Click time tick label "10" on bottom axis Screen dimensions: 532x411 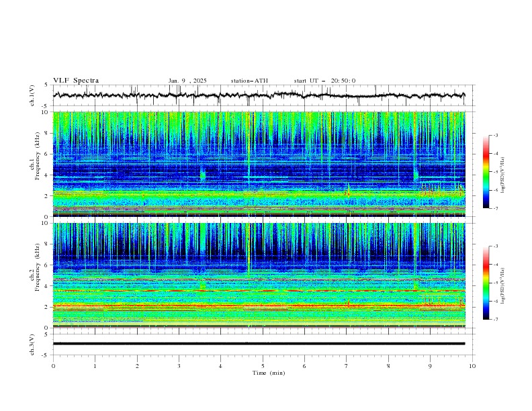472,366
